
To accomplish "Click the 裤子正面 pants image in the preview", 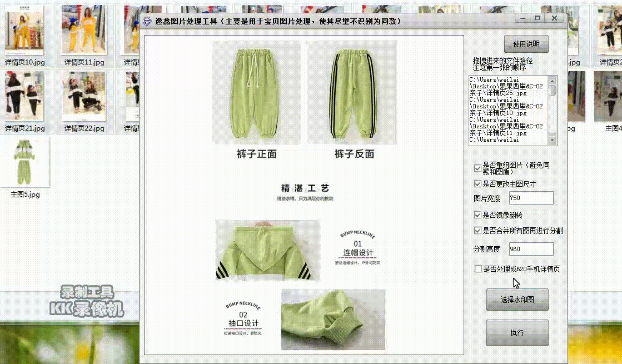I will [256, 92].
